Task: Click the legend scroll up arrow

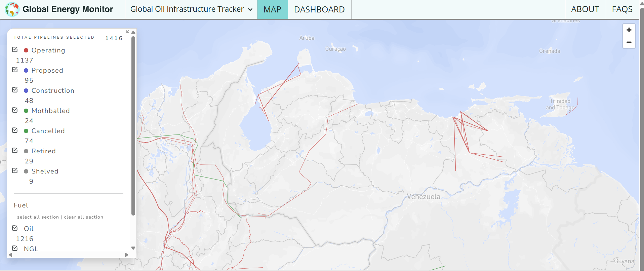Action: [133, 32]
